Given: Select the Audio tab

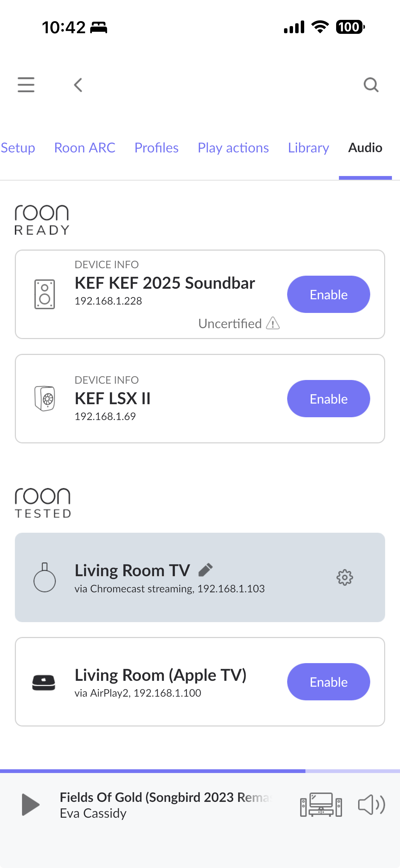Looking at the screenshot, I should pyautogui.click(x=365, y=147).
